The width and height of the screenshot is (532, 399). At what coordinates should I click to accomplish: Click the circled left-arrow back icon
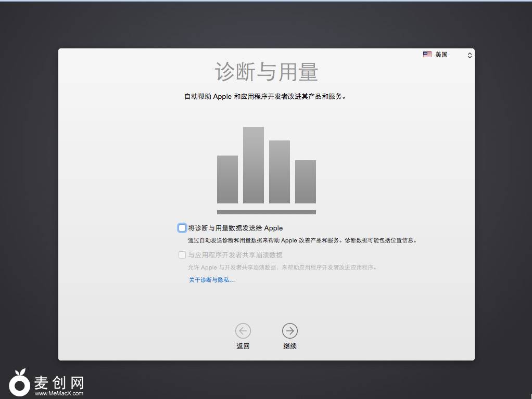pyautogui.click(x=243, y=330)
